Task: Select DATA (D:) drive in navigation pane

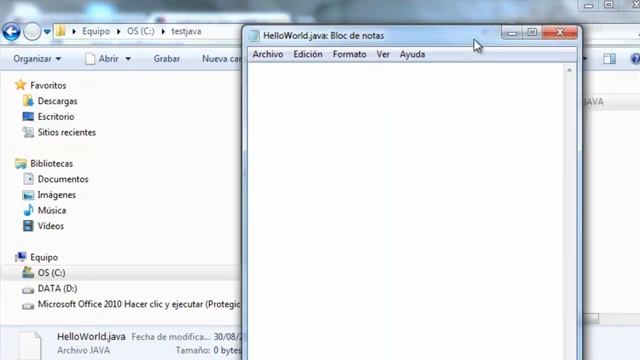Action: click(x=57, y=289)
